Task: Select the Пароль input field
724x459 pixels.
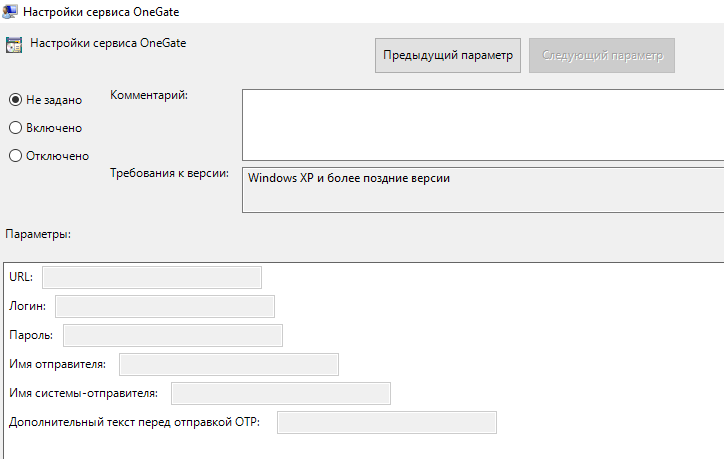Action: 173,335
